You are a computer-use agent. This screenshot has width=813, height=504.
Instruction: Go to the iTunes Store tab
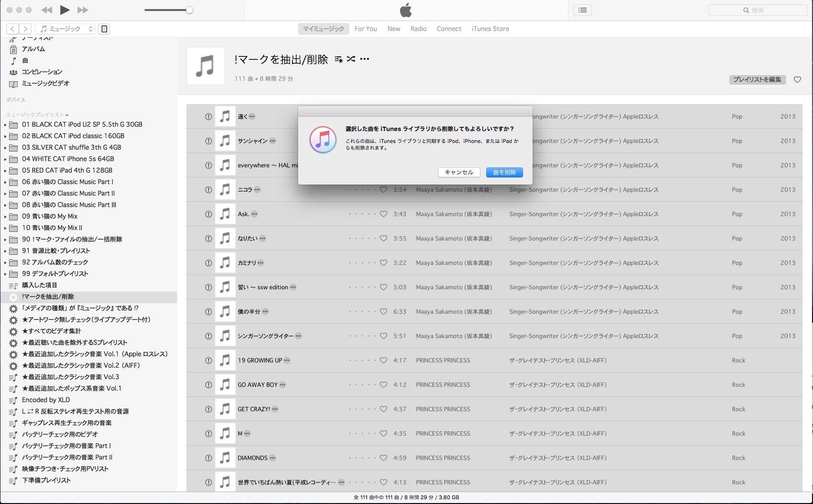(x=490, y=29)
